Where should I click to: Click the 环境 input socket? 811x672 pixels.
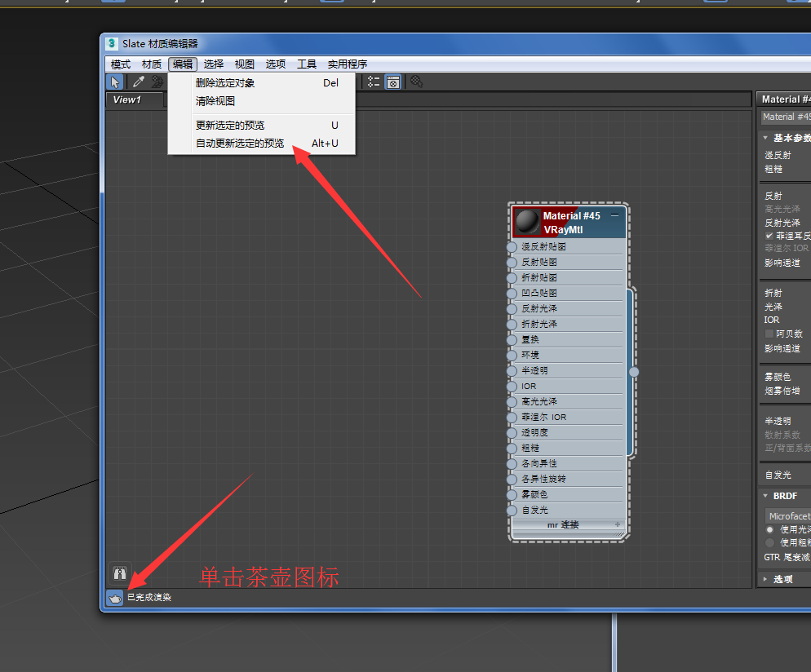(512, 356)
